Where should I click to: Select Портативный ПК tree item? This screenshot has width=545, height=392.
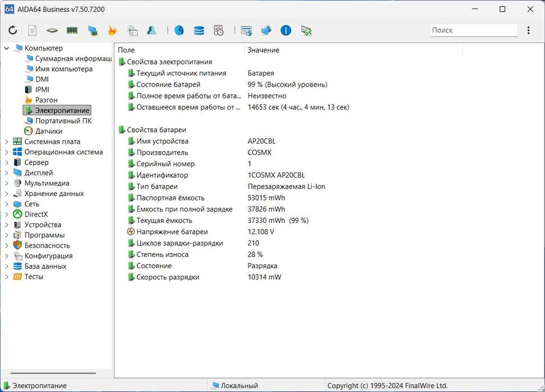[63, 121]
